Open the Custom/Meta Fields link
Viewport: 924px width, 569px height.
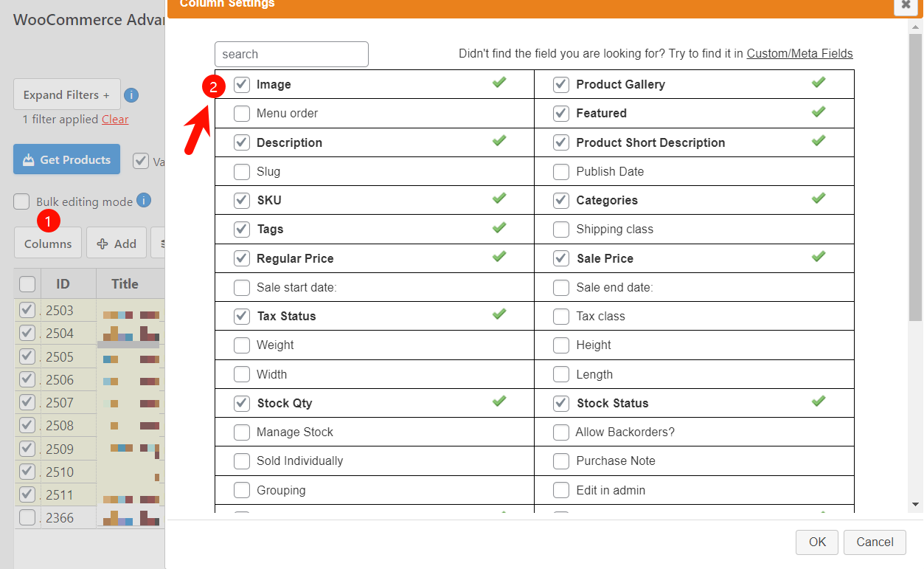tap(800, 53)
